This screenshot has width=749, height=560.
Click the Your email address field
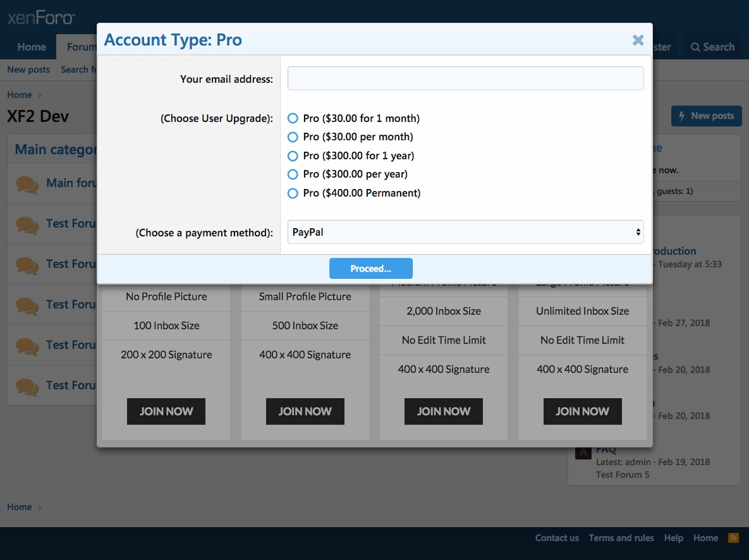(x=465, y=78)
